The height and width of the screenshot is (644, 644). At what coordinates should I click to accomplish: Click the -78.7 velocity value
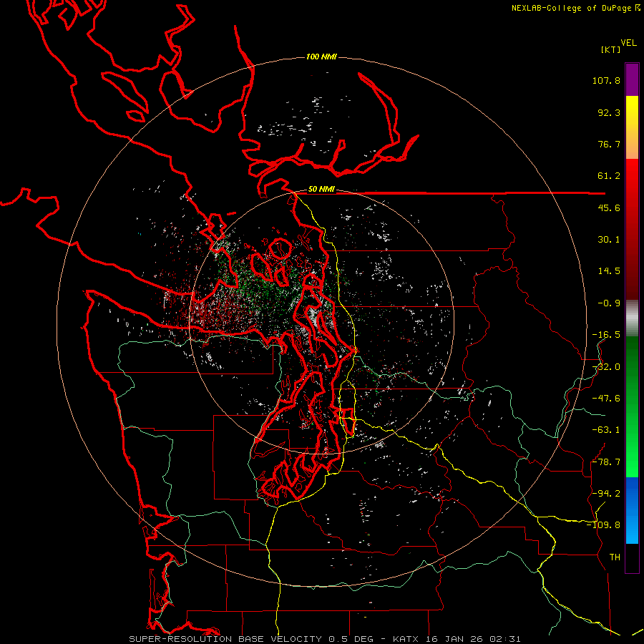tap(606, 462)
